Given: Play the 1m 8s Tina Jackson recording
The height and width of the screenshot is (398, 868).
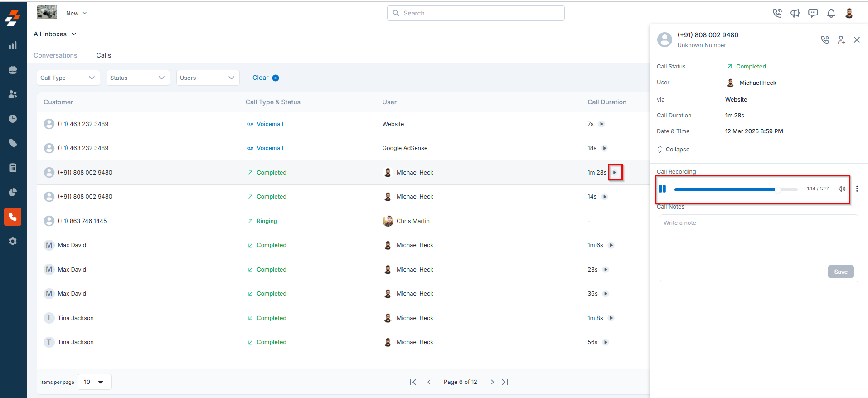Looking at the screenshot, I should tap(611, 318).
